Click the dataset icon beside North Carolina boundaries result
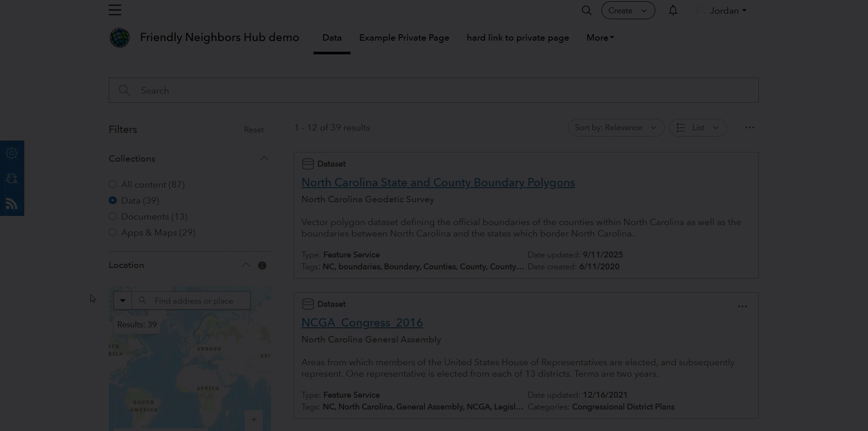868x431 pixels. point(308,163)
